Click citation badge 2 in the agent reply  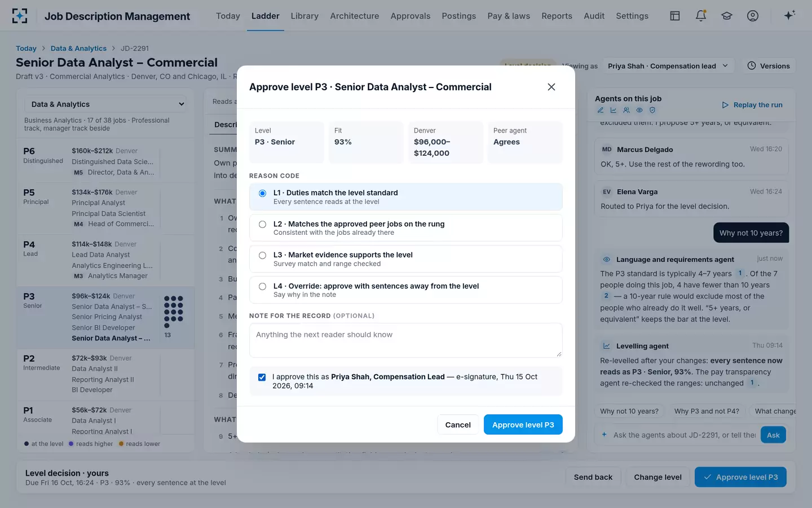(x=606, y=296)
